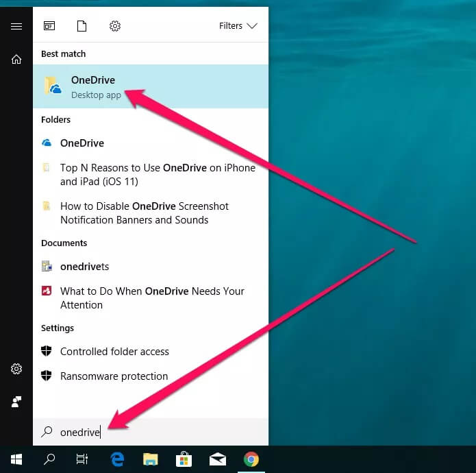The height and width of the screenshot is (473, 476).
Task: Filter results by Documents icon
Action: point(82,26)
